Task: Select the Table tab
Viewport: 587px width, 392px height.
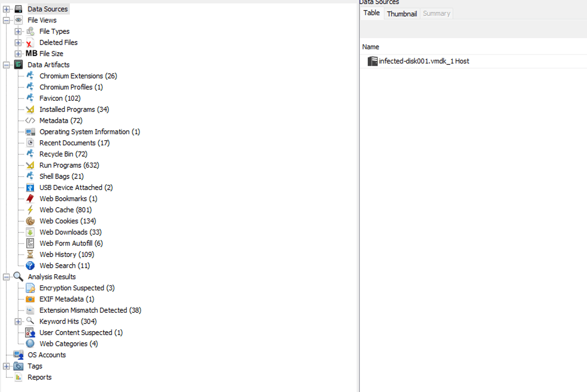Action: pyautogui.click(x=371, y=13)
